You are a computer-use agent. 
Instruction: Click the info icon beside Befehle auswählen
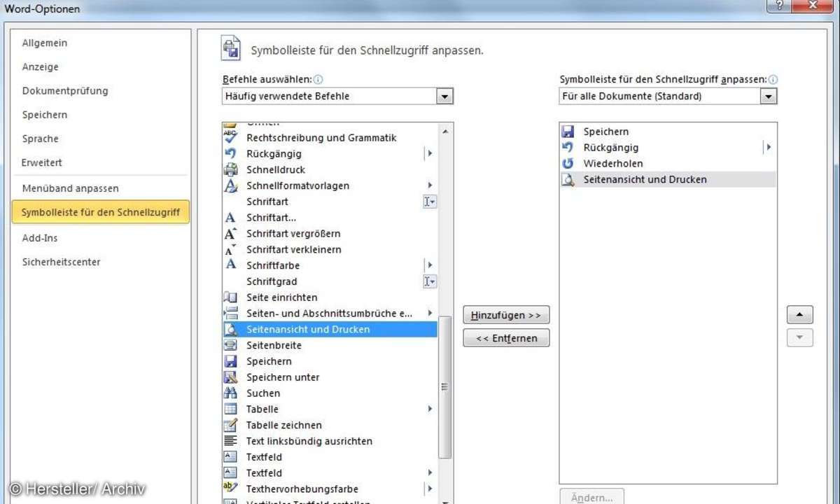(318, 80)
